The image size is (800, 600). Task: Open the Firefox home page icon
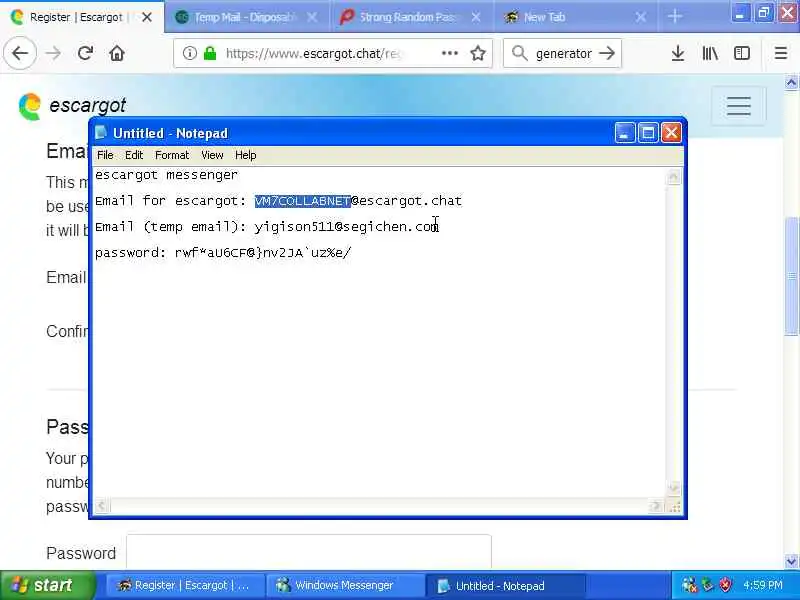pos(117,53)
